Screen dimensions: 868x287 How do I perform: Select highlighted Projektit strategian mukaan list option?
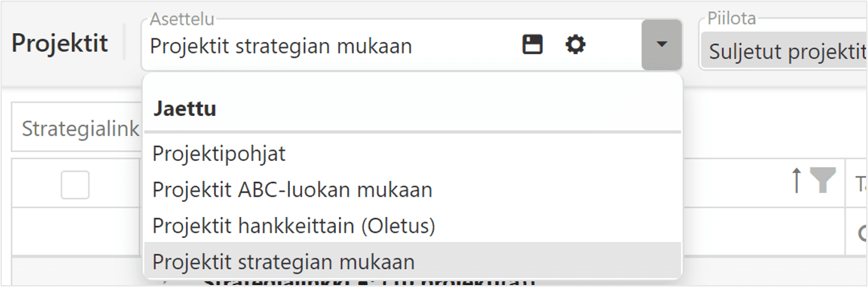coord(284,262)
